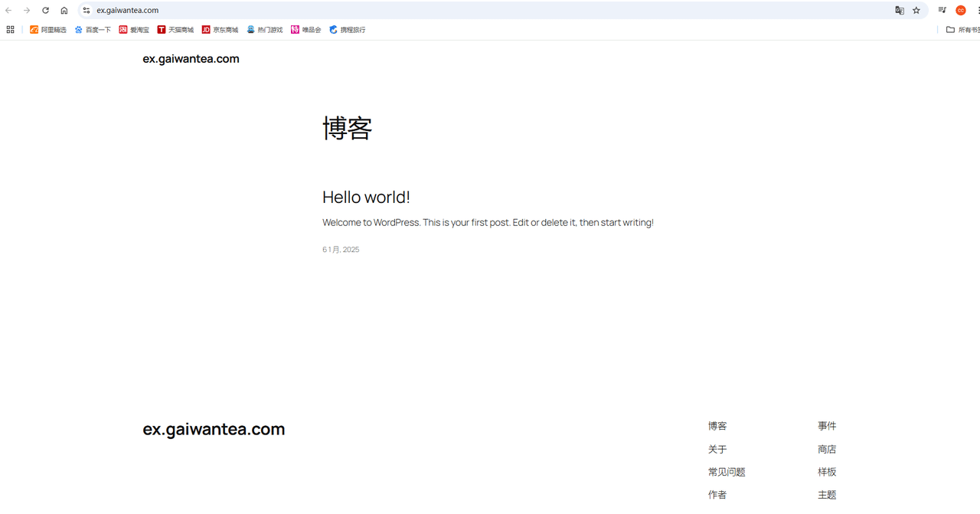This screenshot has width=980, height=514.
Task: Click the 博客 page heading
Action: click(348, 128)
